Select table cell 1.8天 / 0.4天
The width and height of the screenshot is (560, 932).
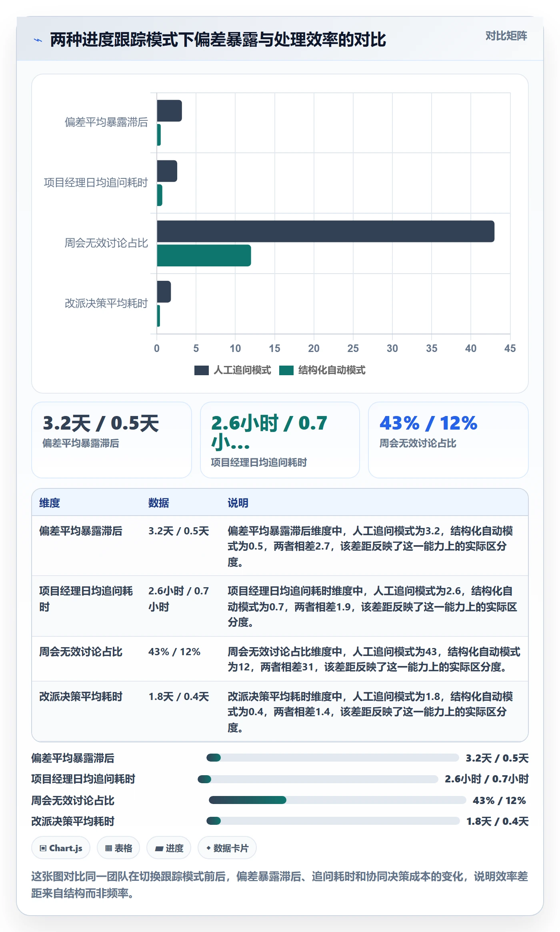click(179, 696)
